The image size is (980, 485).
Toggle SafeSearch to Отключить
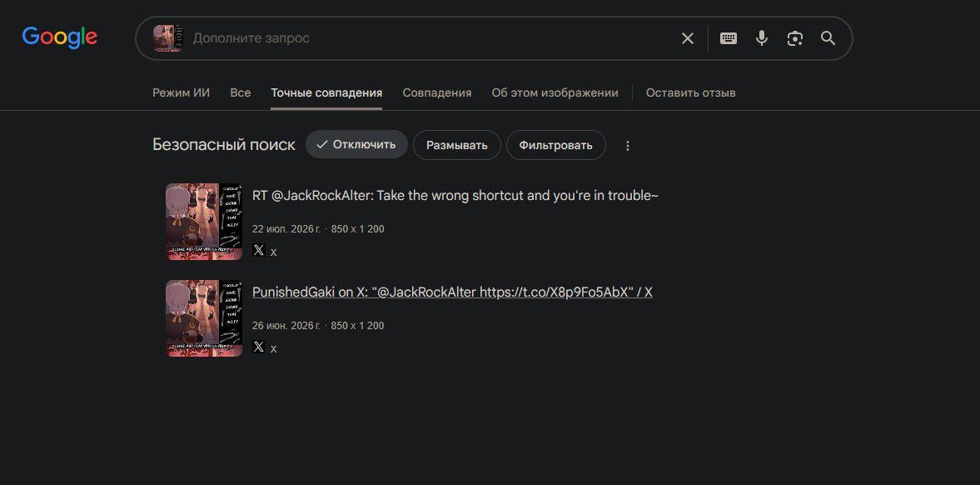(x=356, y=144)
